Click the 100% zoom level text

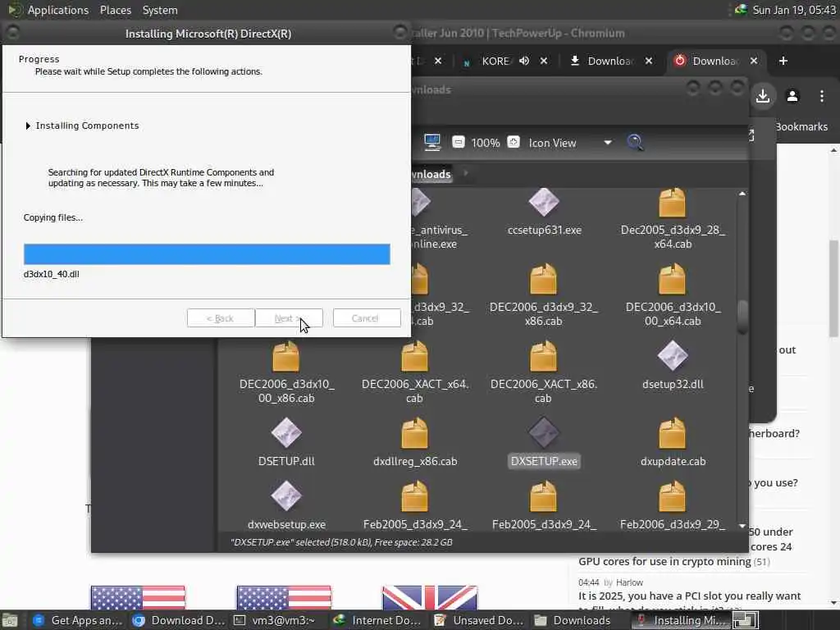coord(486,143)
